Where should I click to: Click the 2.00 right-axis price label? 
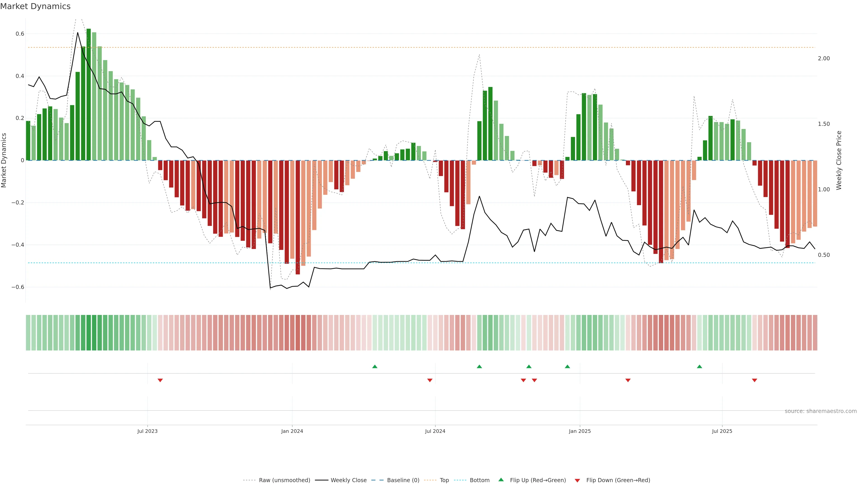823,58
